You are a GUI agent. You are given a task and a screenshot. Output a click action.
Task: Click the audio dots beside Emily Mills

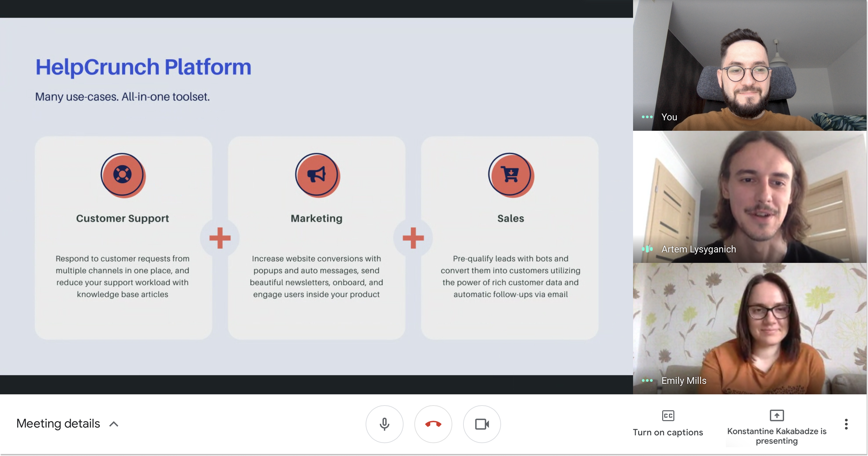click(x=647, y=380)
